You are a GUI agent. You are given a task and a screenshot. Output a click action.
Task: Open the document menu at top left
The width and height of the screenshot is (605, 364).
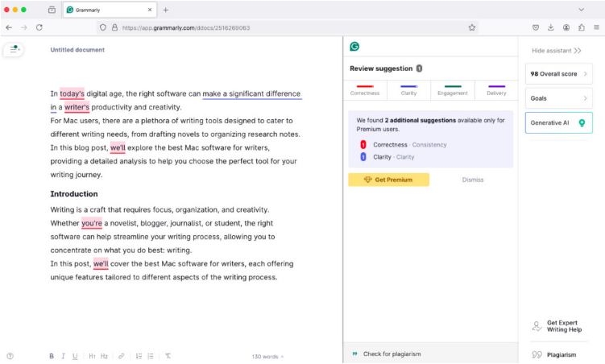pyautogui.click(x=14, y=50)
